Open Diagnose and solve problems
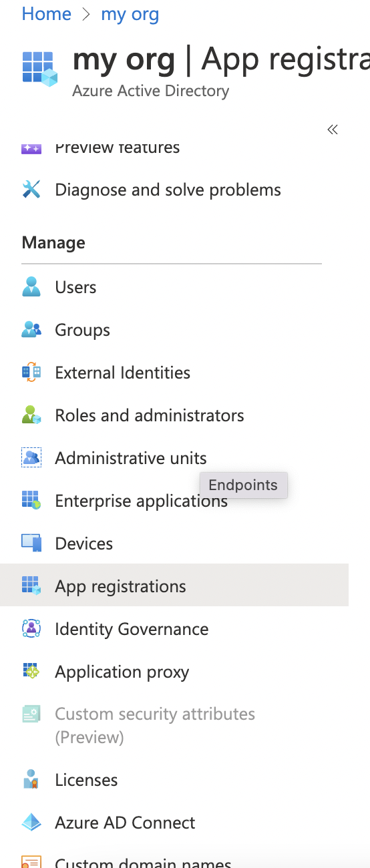 (168, 190)
